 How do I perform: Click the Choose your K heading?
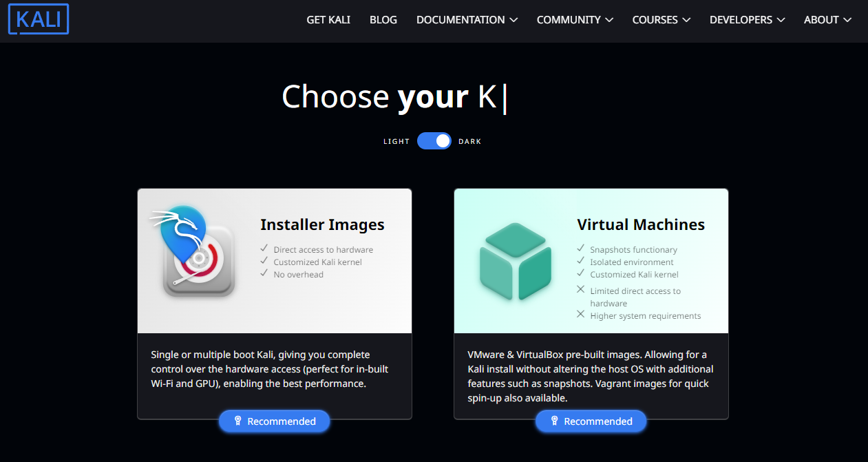(x=394, y=97)
